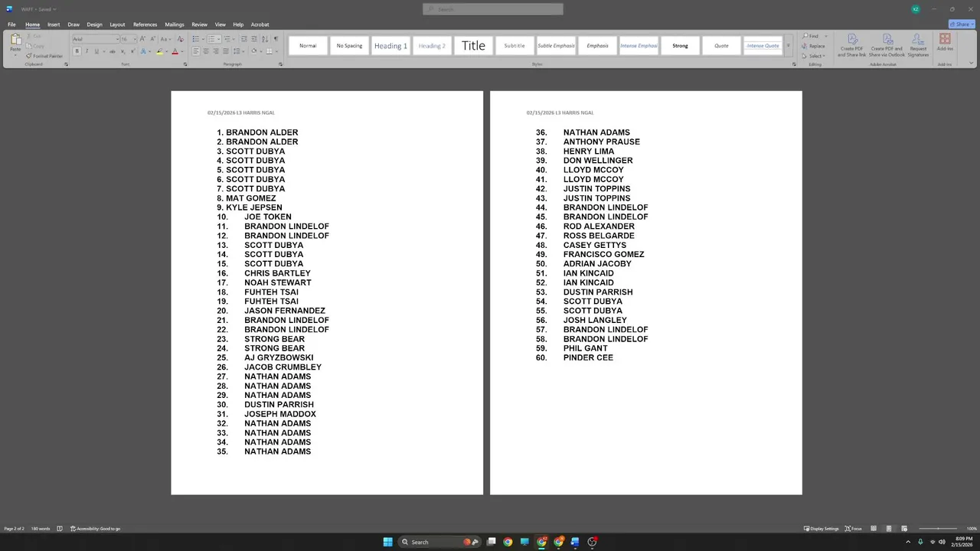Apply No Spacing style
The image size is (980, 551).
[x=349, y=46]
